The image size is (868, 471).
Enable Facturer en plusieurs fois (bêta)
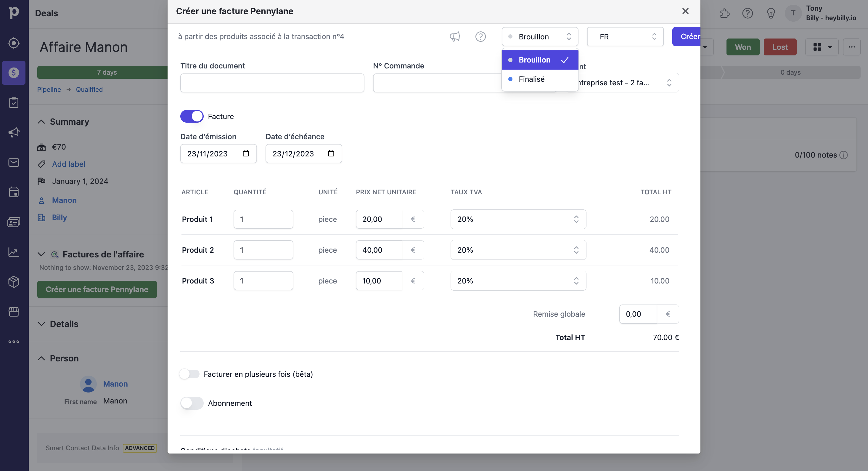pyautogui.click(x=189, y=374)
